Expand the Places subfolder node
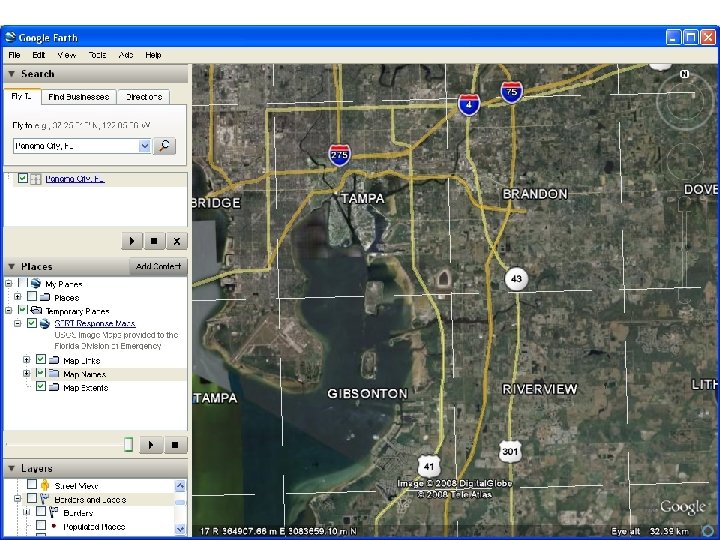This screenshot has width=720, height=540. (x=17, y=297)
